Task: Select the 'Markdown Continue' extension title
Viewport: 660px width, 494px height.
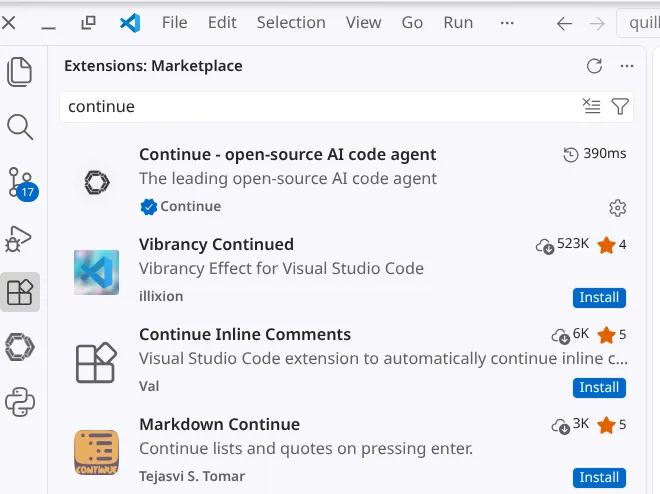Action: (219, 425)
